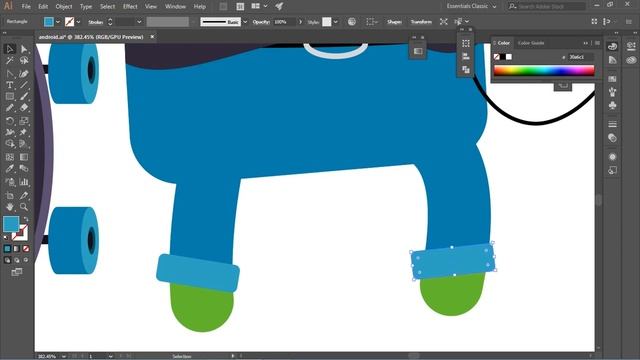This screenshot has width=640, height=360.
Task: Select the Column Graph tool
Action: point(24,182)
